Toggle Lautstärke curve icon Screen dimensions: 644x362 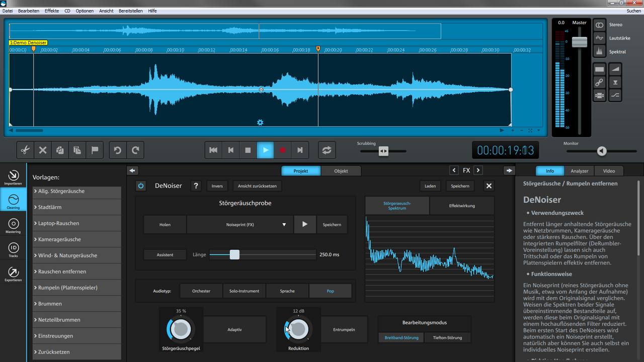(599, 38)
